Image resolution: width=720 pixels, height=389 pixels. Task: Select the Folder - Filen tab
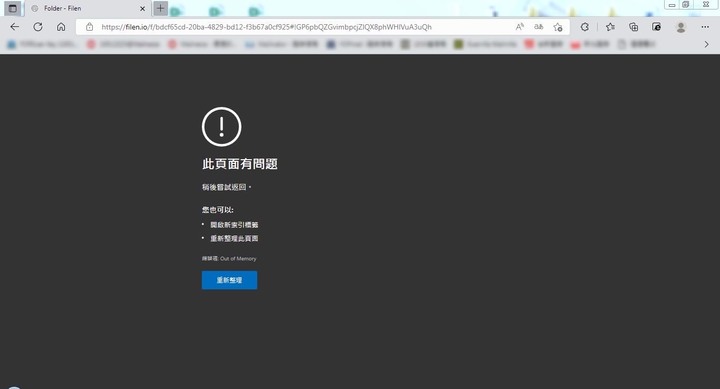tap(87, 8)
